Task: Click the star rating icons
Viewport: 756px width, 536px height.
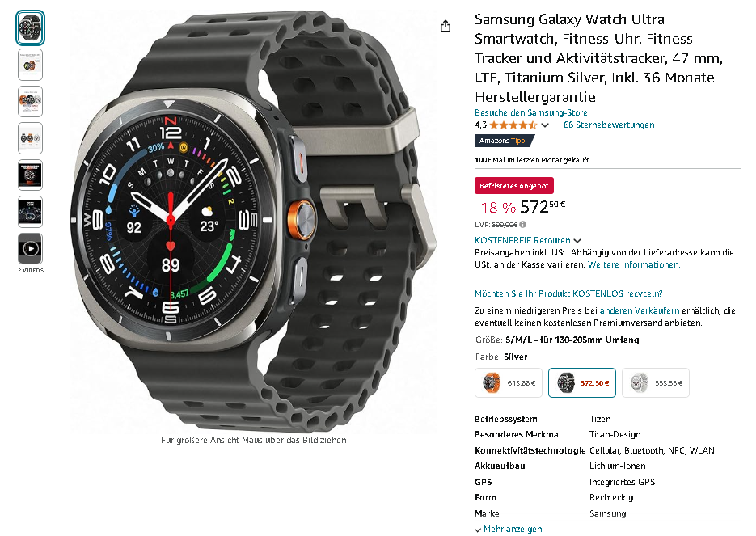Action: pos(513,125)
